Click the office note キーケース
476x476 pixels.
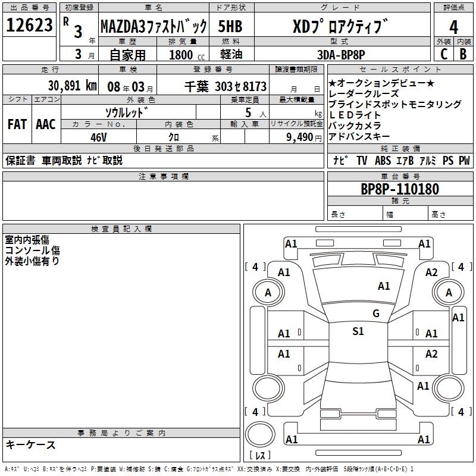31,444
